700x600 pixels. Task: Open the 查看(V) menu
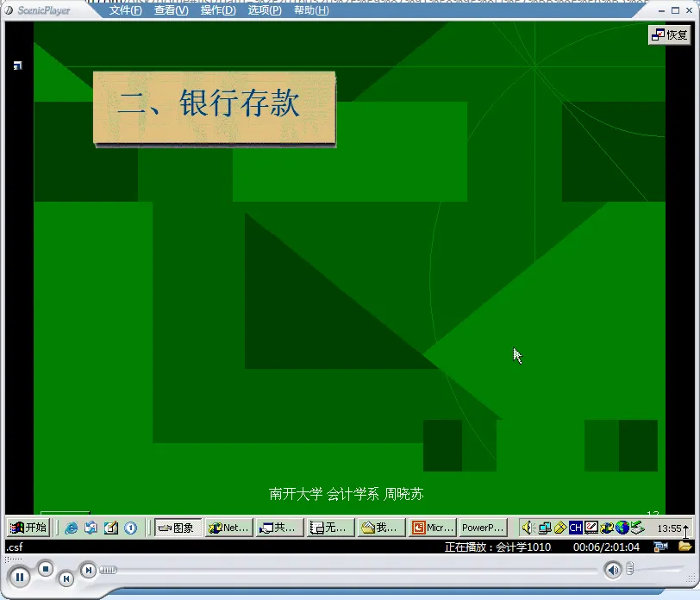pos(171,10)
